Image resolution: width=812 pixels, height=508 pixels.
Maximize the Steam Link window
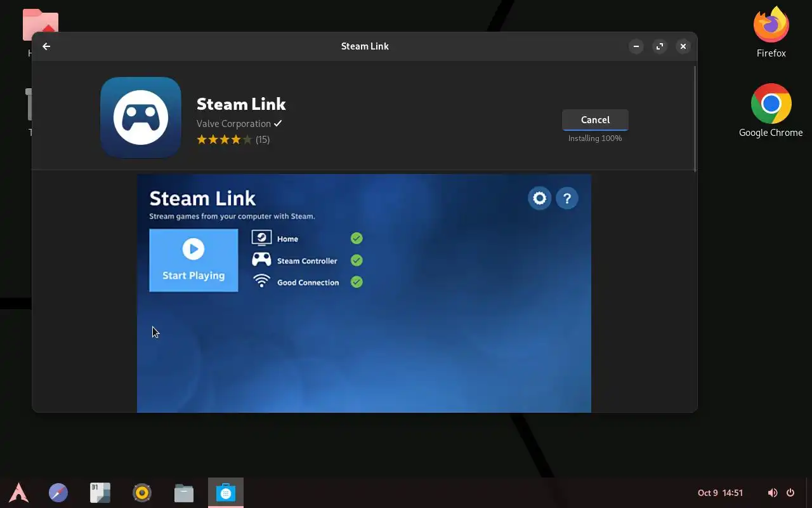[x=660, y=46]
